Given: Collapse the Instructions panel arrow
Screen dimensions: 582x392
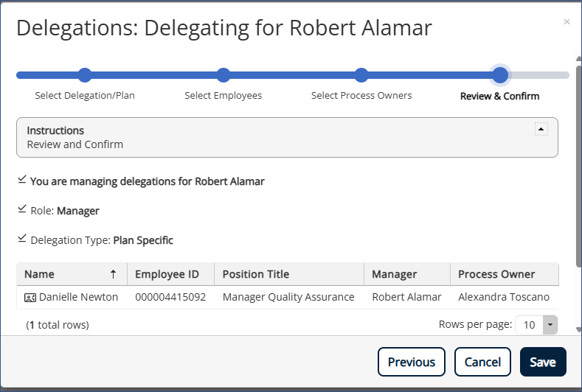Looking at the screenshot, I should coord(541,129).
